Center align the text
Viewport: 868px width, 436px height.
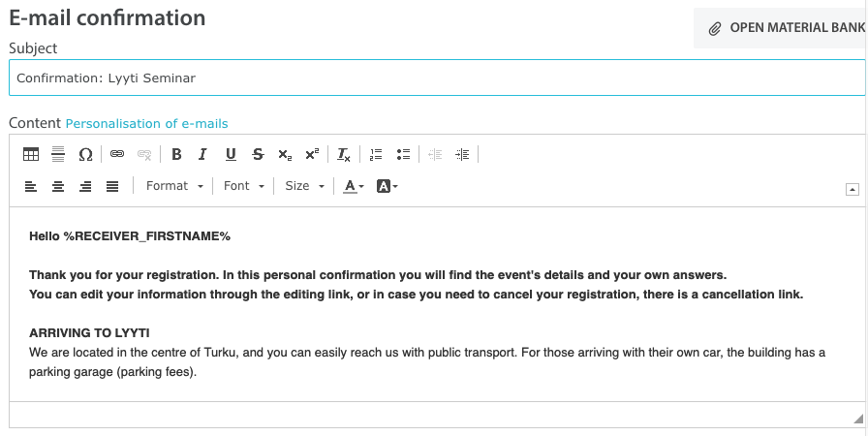click(x=58, y=186)
